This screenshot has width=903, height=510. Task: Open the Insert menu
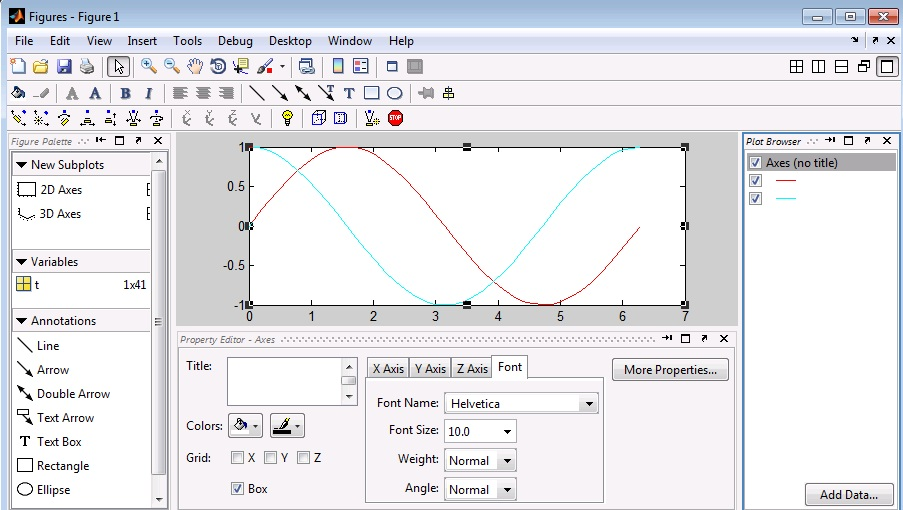(x=142, y=41)
